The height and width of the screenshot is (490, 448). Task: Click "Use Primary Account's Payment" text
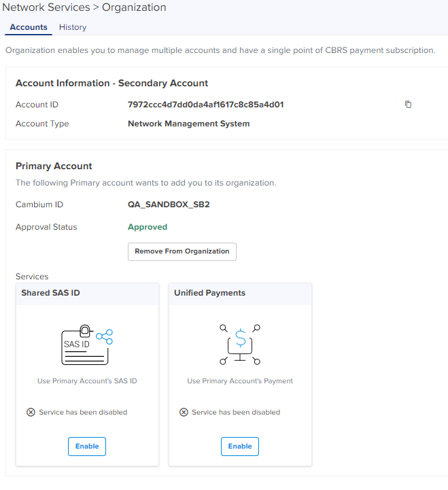click(240, 381)
